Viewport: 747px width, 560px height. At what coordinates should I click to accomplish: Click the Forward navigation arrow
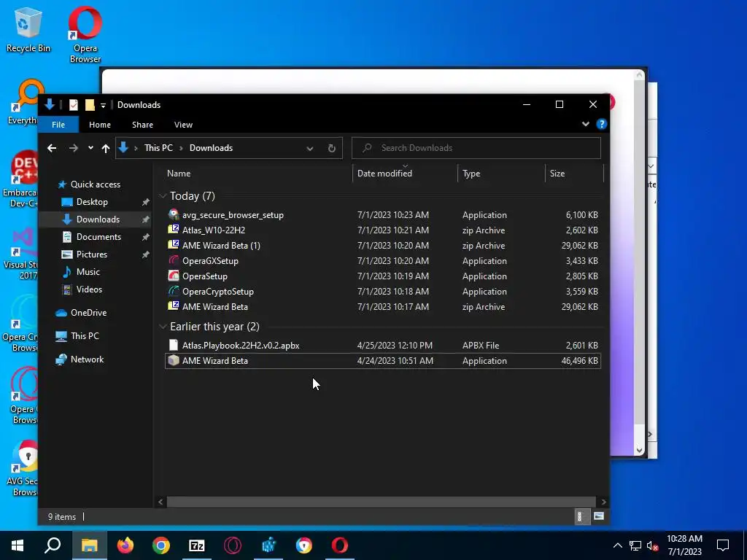[74, 148]
